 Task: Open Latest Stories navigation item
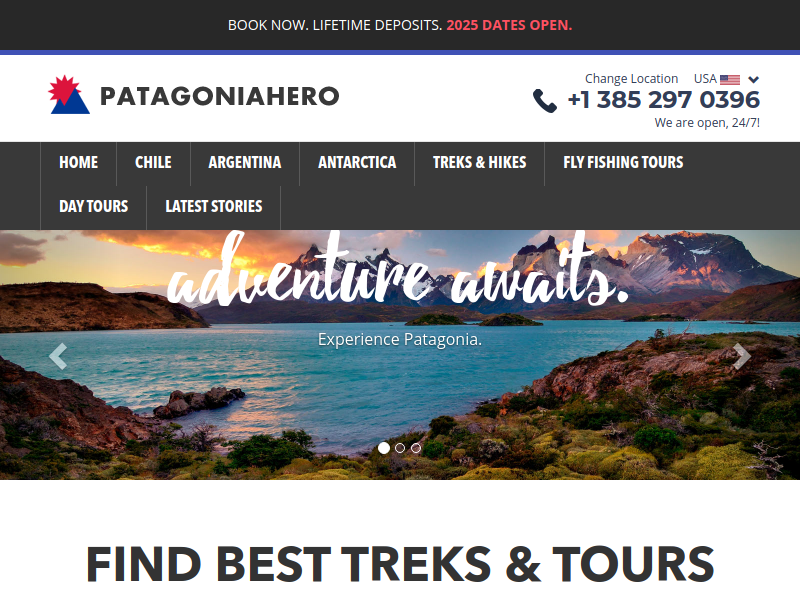point(213,206)
